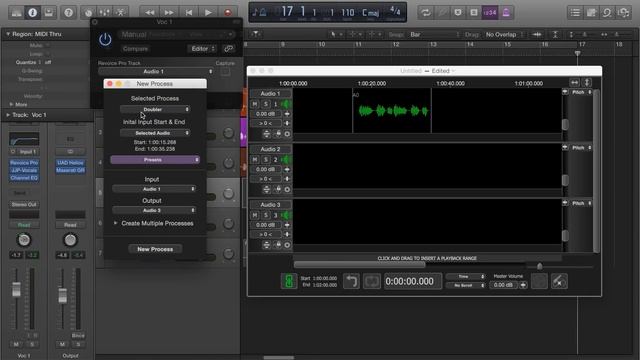The width and height of the screenshot is (640, 360).
Task: Toggle the plugin power bypass button
Action: click(105, 40)
